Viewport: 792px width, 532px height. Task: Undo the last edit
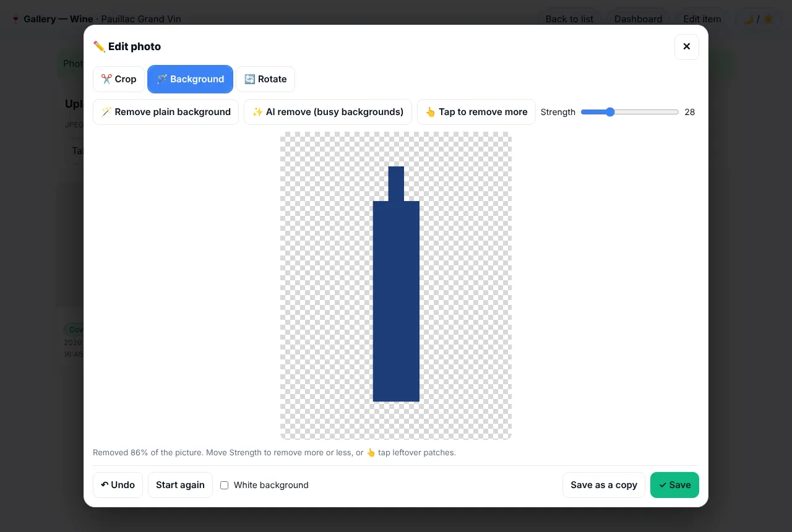pos(118,485)
